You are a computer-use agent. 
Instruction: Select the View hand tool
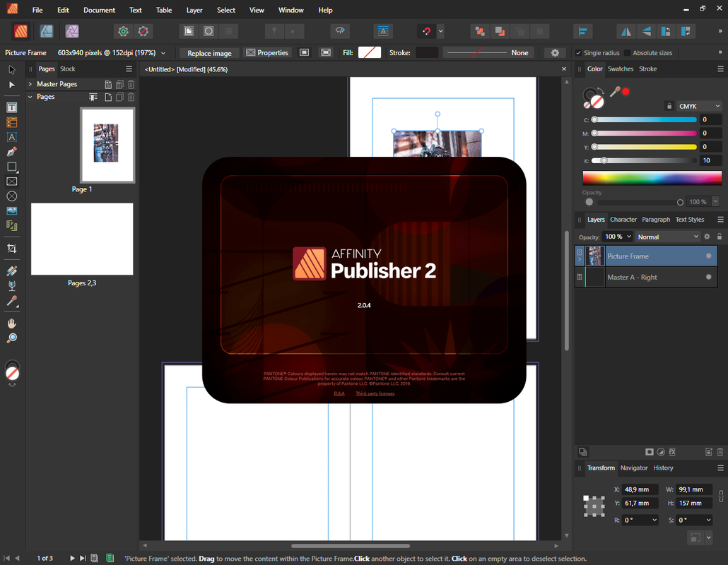tap(11, 323)
